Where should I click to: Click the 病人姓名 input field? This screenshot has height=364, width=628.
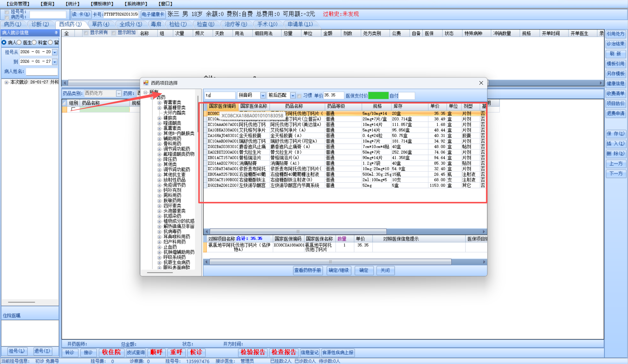pyautogui.click(x=42, y=72)
